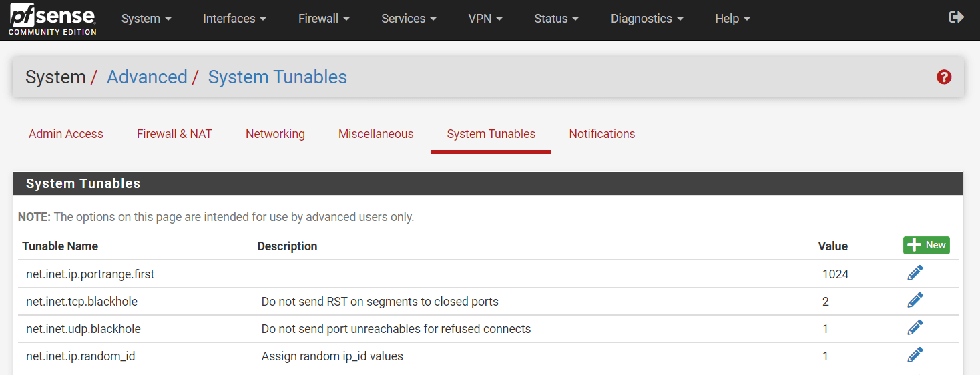Viewport: 980px width, 375px height.
Task: Open the Notifications tab
Action: (601, 134)
